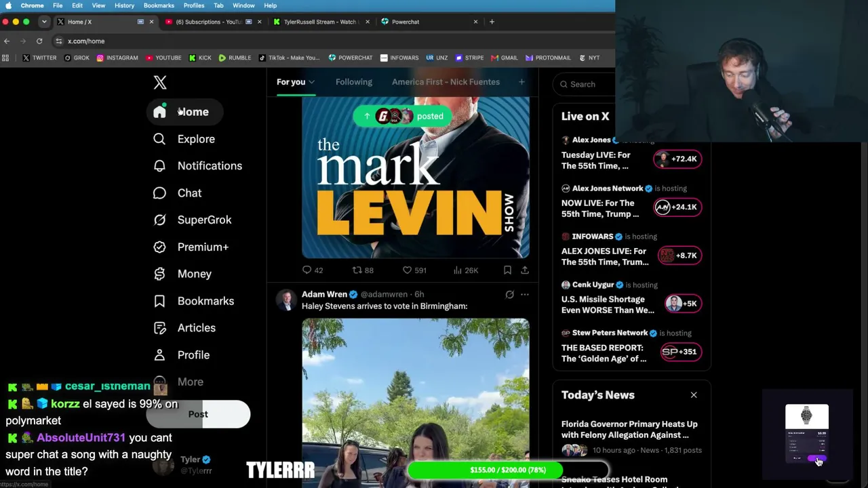The width and height of the screenshot is (868, 488).
Task: Share the Mark Levin post
Action: [525, 270]
